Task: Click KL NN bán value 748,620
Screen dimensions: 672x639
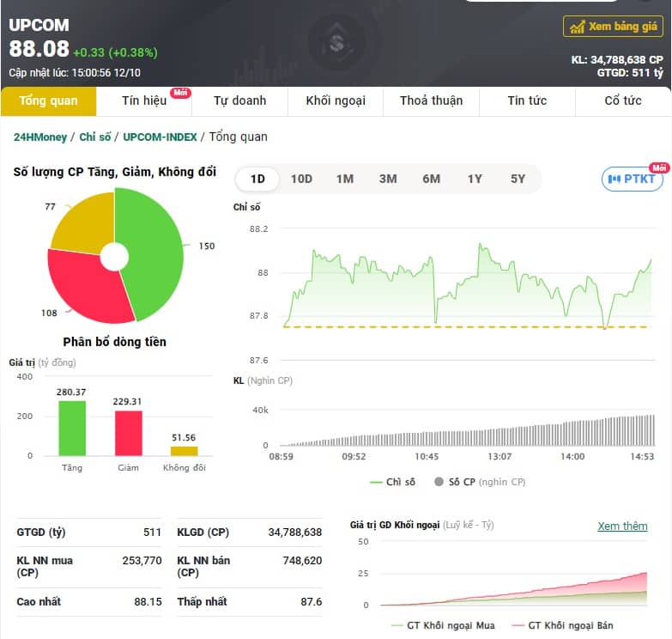Action: 302,561
